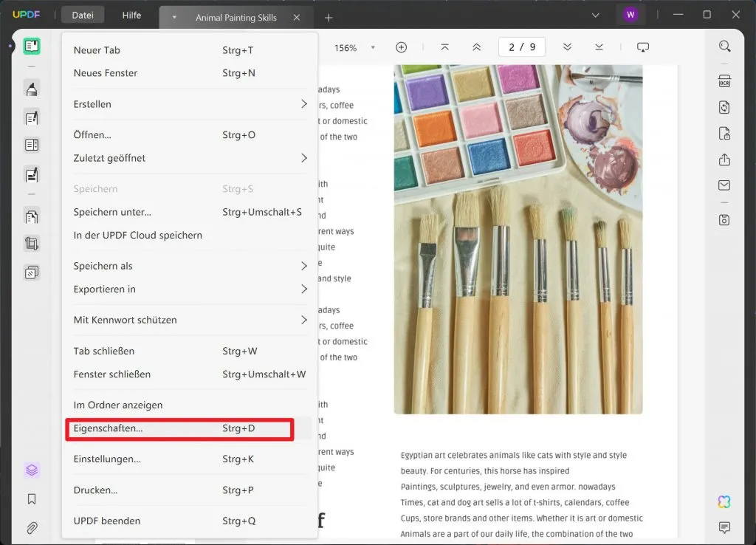Screen dimensions: 756x545
Task: Click the paint brushes image in document
Action: (518, 239)
